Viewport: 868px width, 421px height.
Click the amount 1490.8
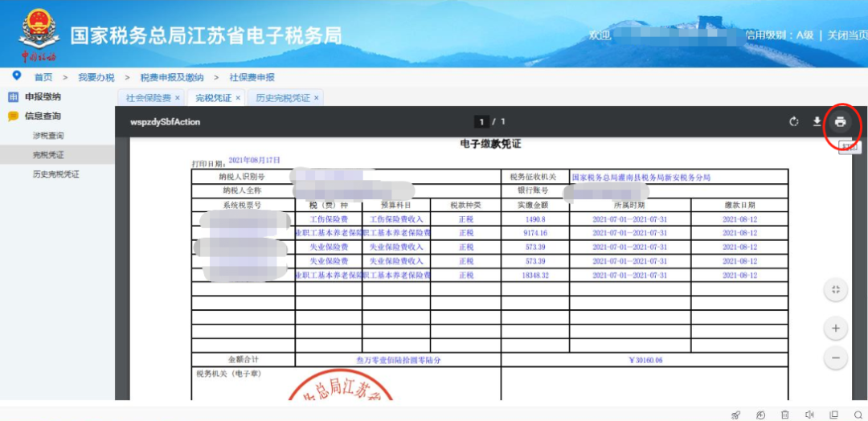534,219
